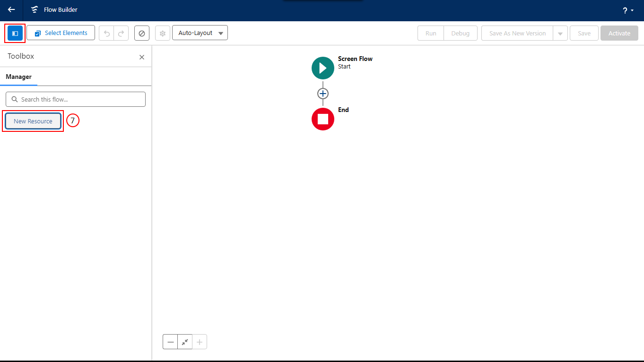Image resolution: width=644 pixels, height=362 pixels.
Task: Zoom out with the minus button
Action: [170, 342]
